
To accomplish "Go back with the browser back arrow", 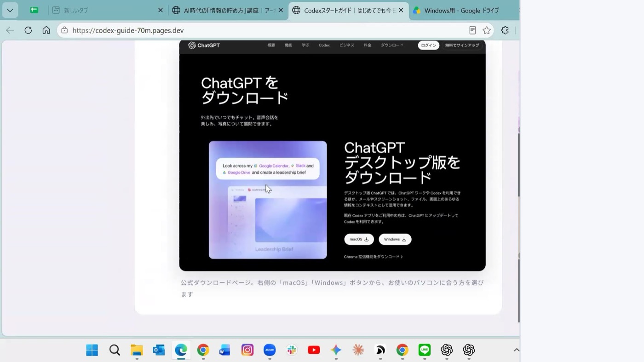I will (10, 30).
